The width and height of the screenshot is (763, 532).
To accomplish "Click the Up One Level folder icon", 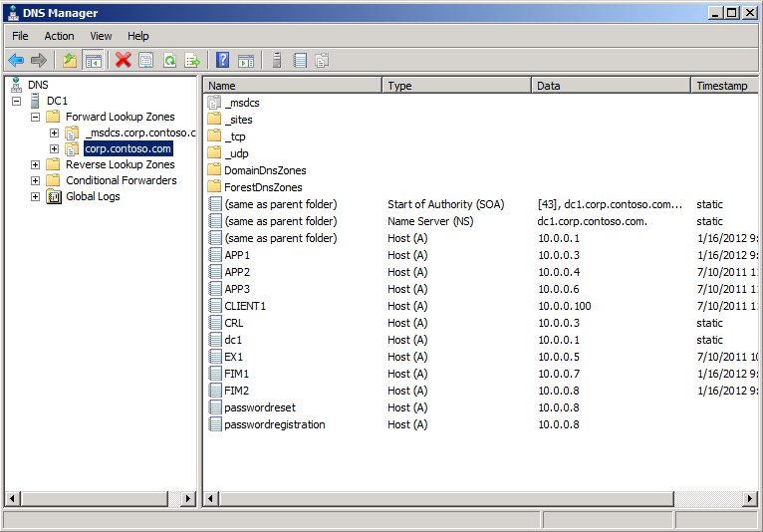I will click(x=70, y=61).
